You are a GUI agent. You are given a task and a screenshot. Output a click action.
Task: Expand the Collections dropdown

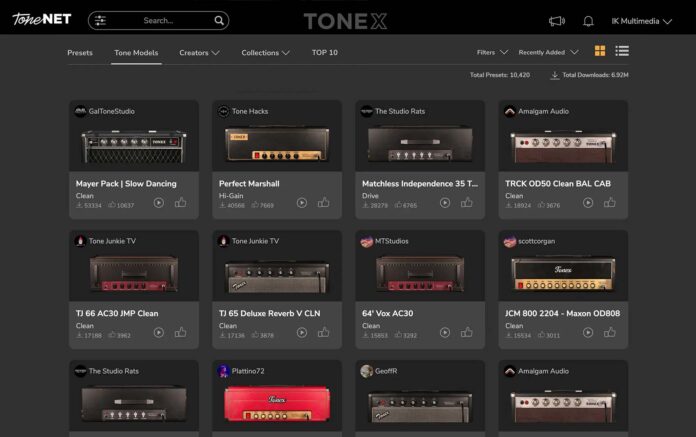tap(265, 53)
